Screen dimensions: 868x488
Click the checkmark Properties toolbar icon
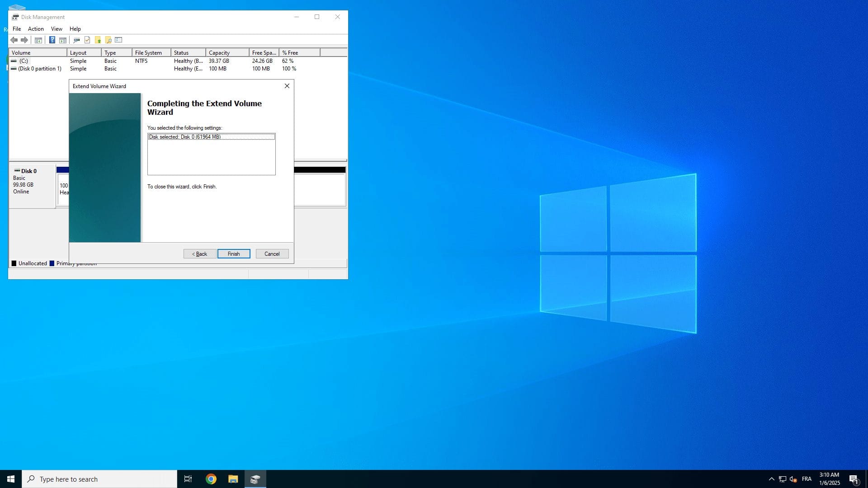pos(87,40)
